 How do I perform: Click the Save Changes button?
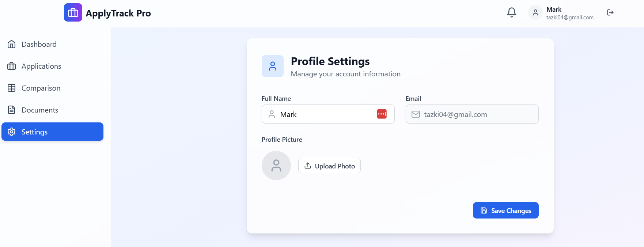505,210
